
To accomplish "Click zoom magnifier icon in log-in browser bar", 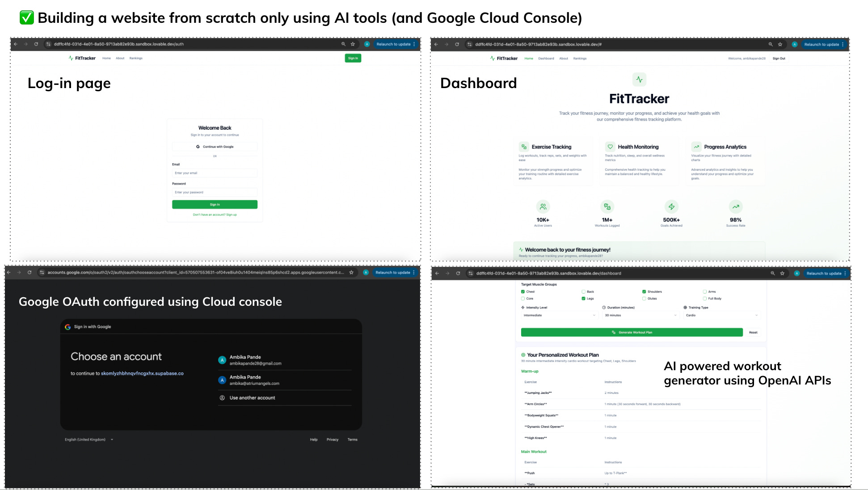I will (x=343, y=44).
